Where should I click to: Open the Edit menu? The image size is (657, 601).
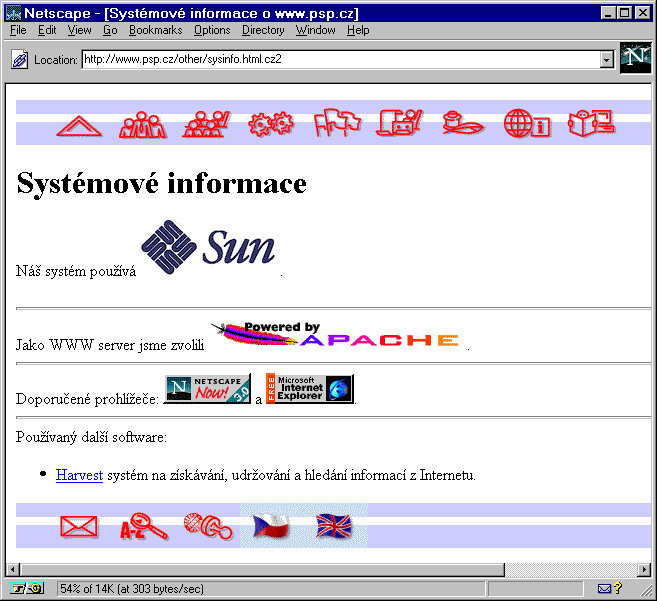(47, 30)
